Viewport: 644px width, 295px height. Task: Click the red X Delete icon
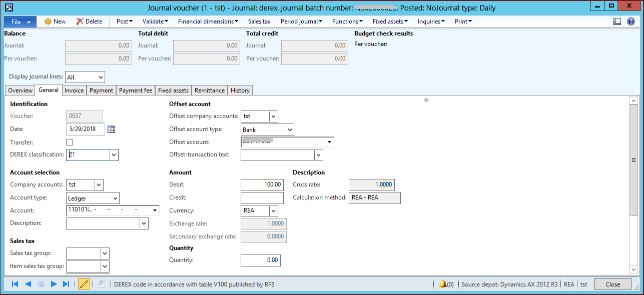tap(80, 21)
